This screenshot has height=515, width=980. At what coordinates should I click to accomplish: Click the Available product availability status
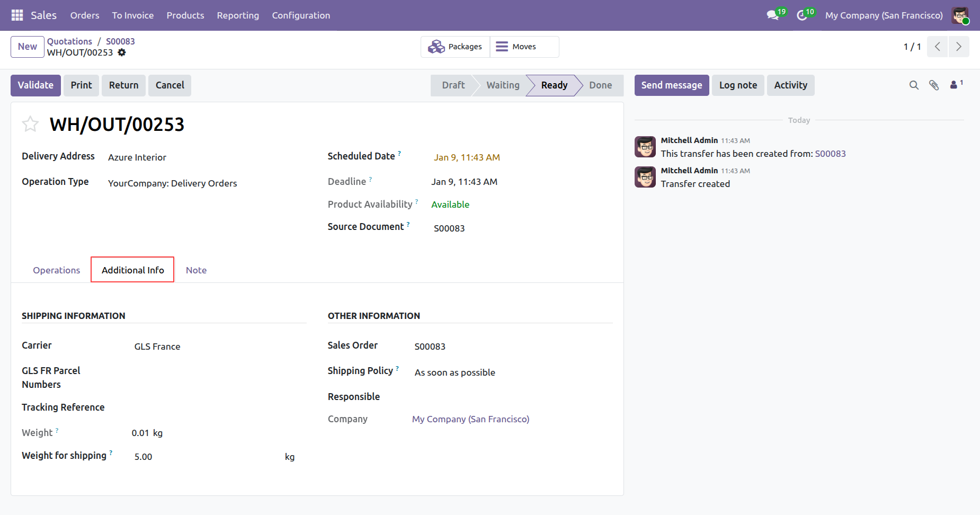(450, 205)
